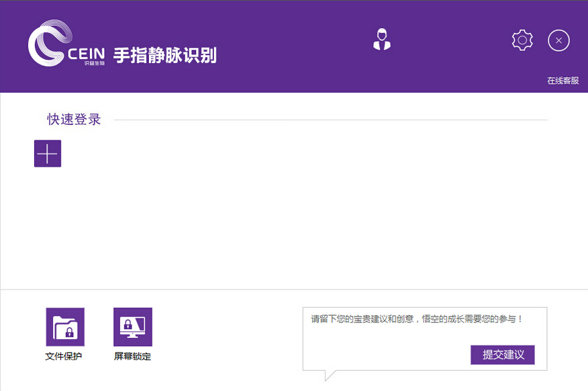The image size is (588, 391).
Task: Click the CEIN logo in header
Action: (x=66, y=43)
